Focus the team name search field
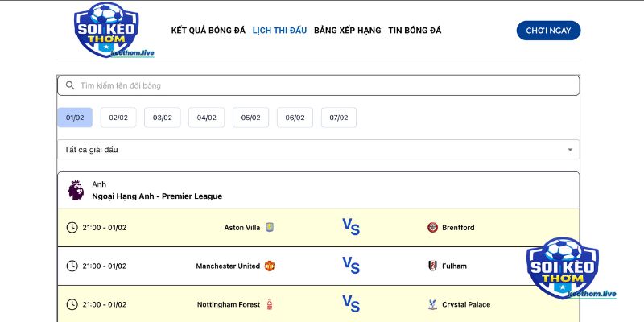 tap(322, 85)
